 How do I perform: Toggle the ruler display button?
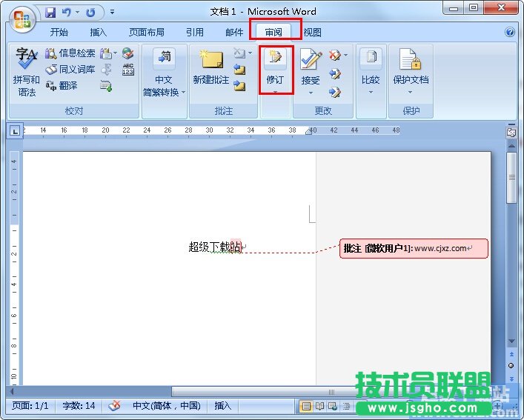(511, 132)
